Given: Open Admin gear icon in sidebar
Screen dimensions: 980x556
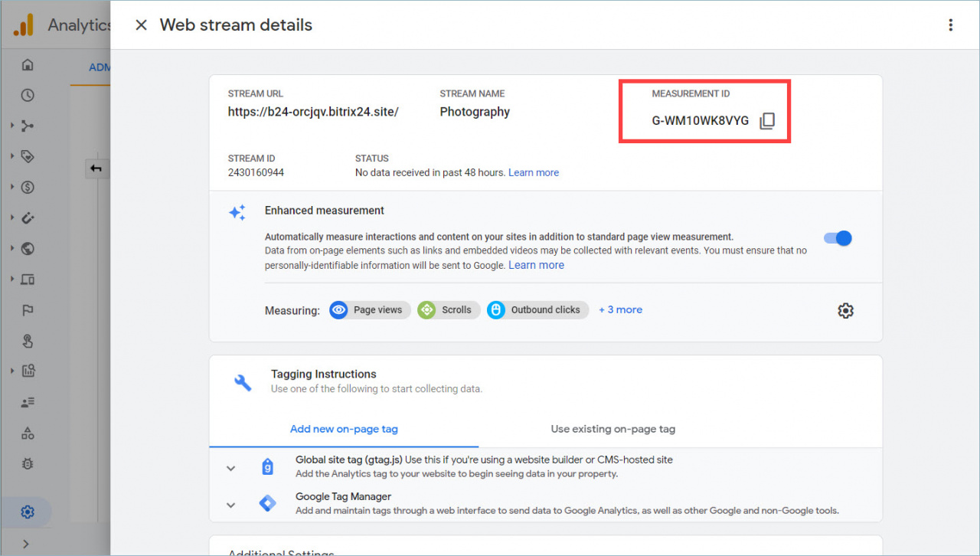Looking at the screenshot, I should 28,512.
